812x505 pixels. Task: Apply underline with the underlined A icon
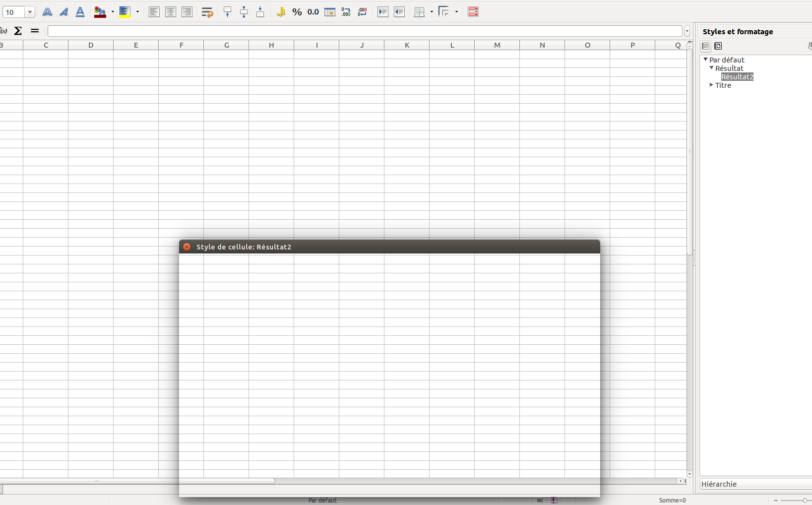pyautogui.click(x=80, y=12)
